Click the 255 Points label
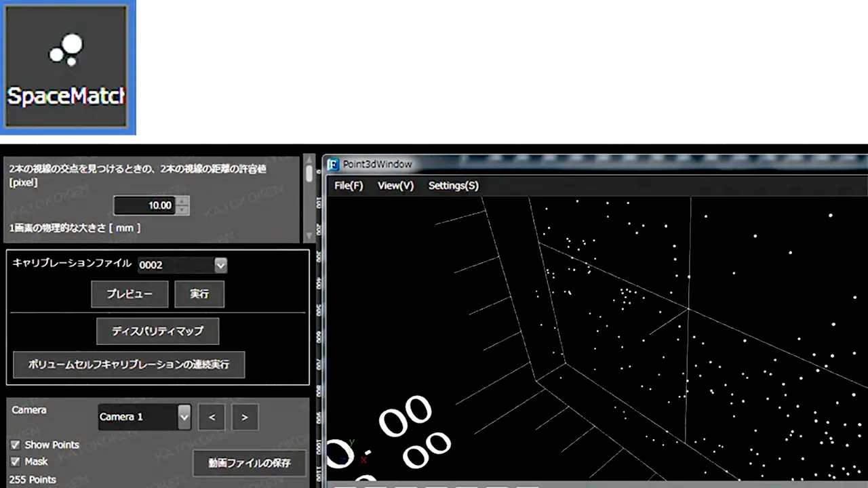868x488 pixels. pos(33,479)
